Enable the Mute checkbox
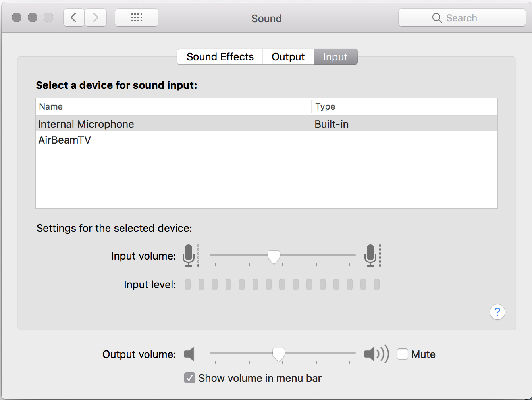The height and width of the screenshot is (400, 532). tap(403, 354)
